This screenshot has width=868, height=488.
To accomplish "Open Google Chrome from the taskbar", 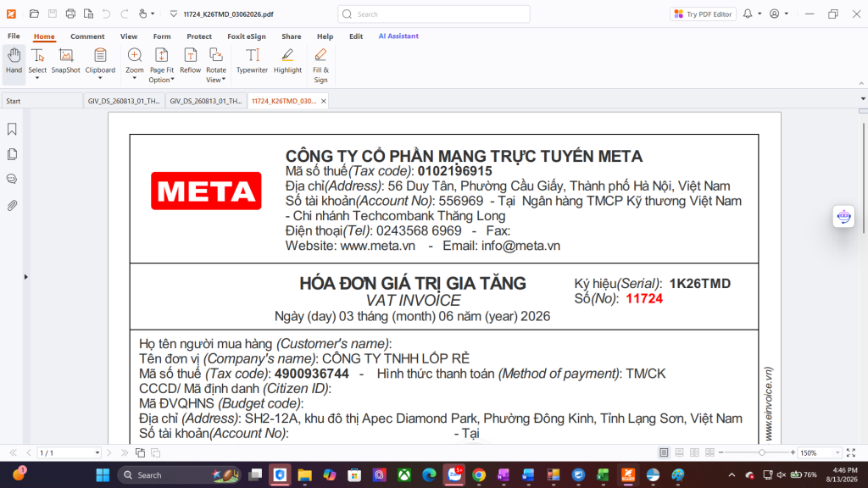I will pos(479,474).
